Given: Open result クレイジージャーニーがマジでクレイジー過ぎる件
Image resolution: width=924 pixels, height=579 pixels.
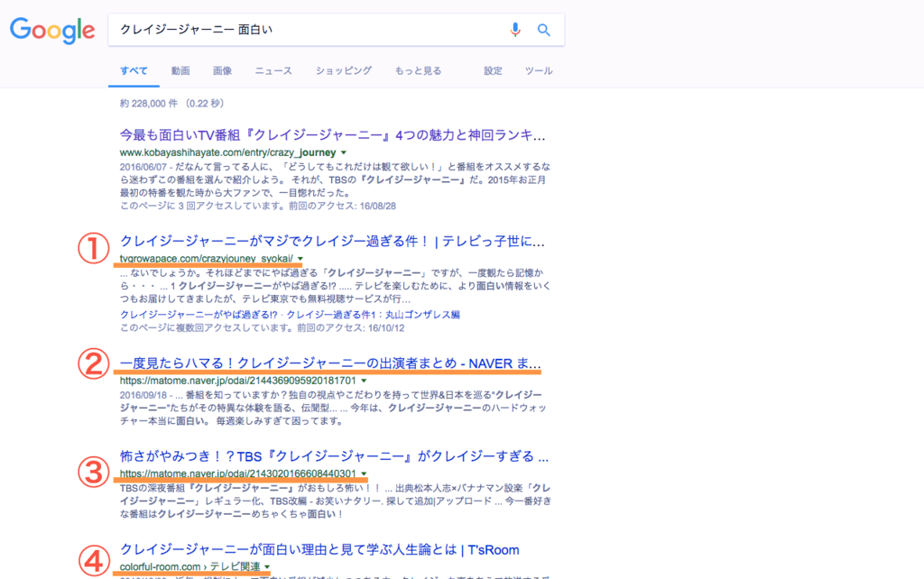Looking at the screenshot, I should 332,241.
